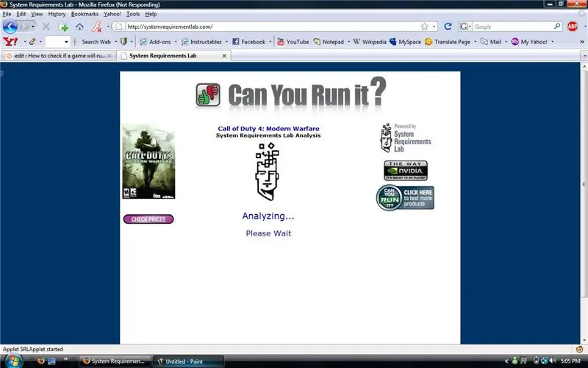Open the Help menu
The height and width of the screenshot is (368, 588).
pos(151,14)
